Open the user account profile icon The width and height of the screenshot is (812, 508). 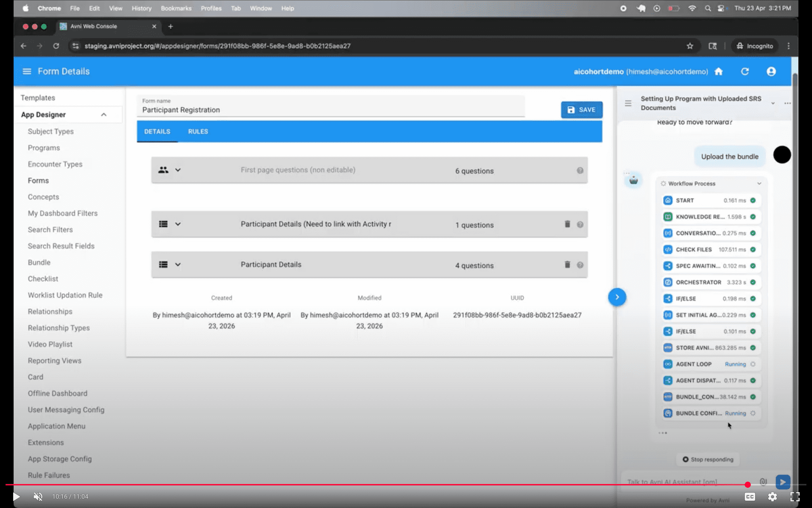(771, 71)
